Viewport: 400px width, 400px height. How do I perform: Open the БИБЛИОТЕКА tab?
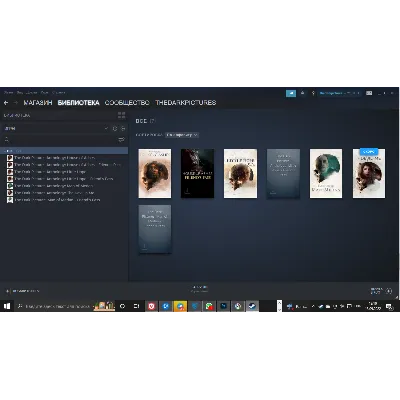pos(79,103)
